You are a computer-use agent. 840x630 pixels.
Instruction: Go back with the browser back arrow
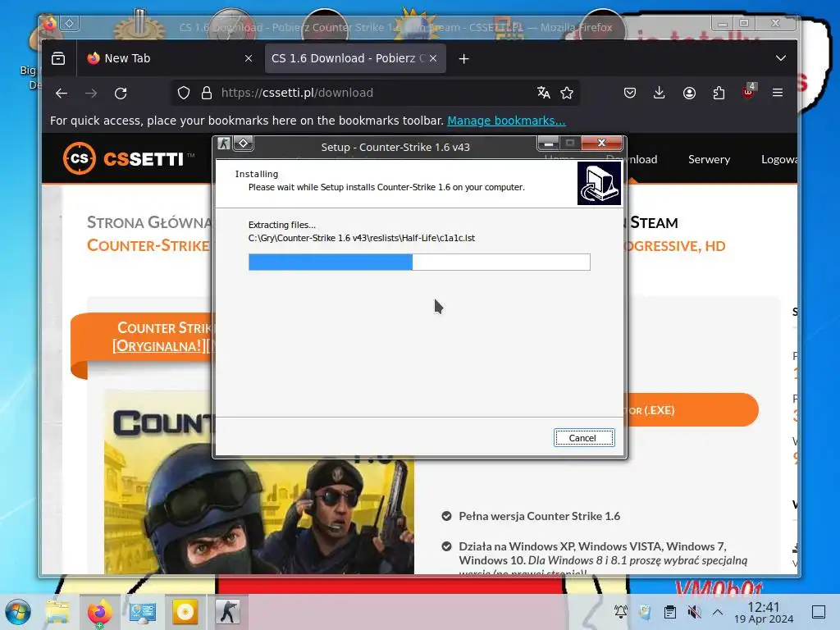point(62,94)
